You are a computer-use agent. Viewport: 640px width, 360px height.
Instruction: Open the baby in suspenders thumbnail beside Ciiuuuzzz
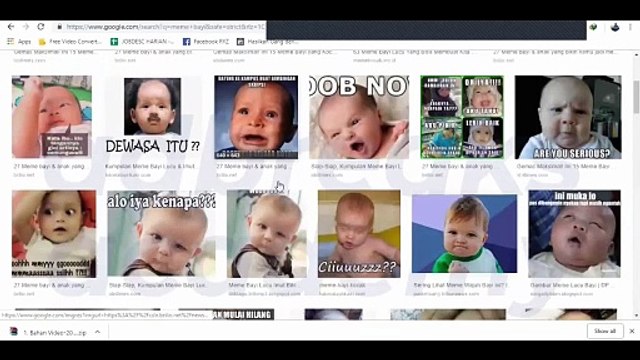pos(267,234)
